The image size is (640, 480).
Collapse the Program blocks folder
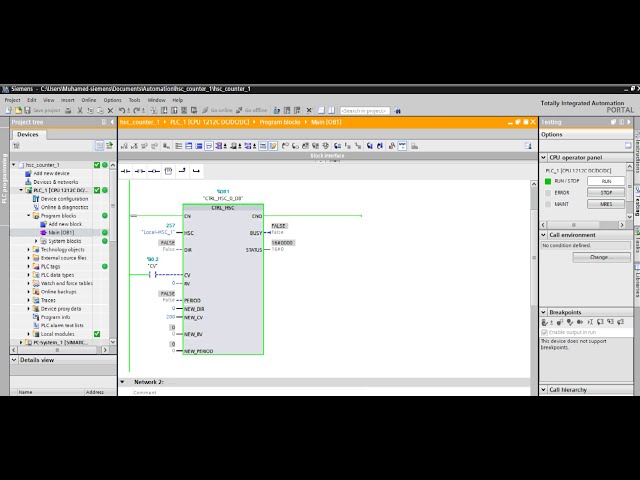[29, 216]
